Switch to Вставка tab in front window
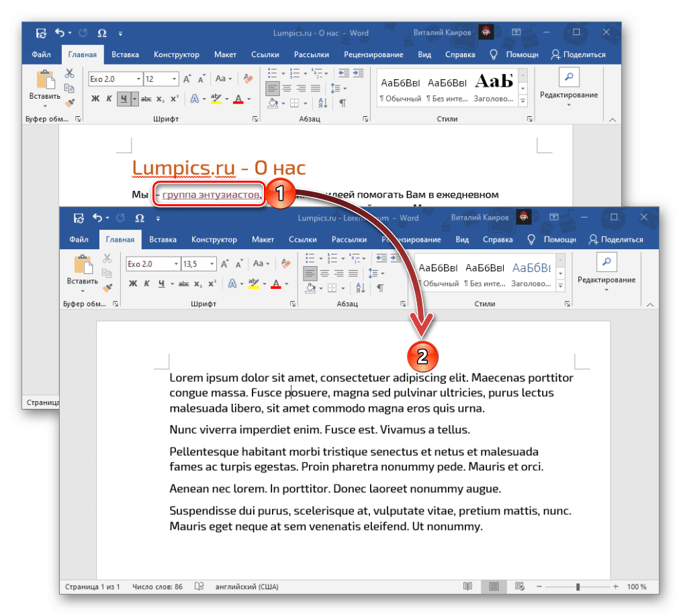The image size is (681, 616). click(163, 240)
